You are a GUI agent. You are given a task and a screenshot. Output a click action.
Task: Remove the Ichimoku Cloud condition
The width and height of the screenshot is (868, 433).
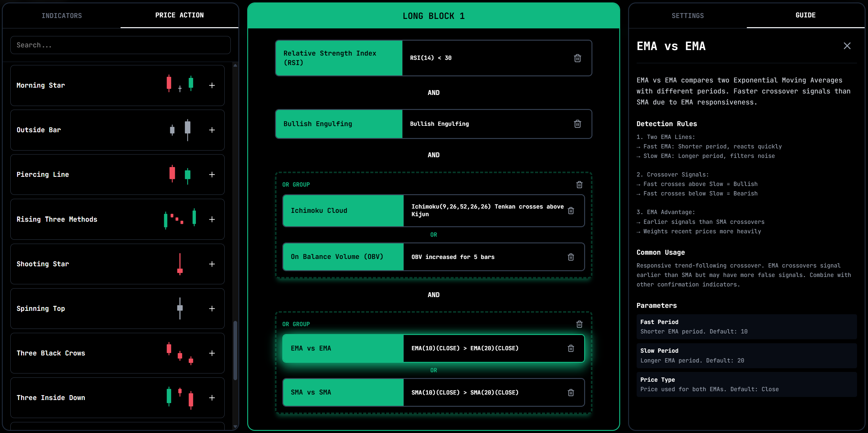click(x=571, y=210)
